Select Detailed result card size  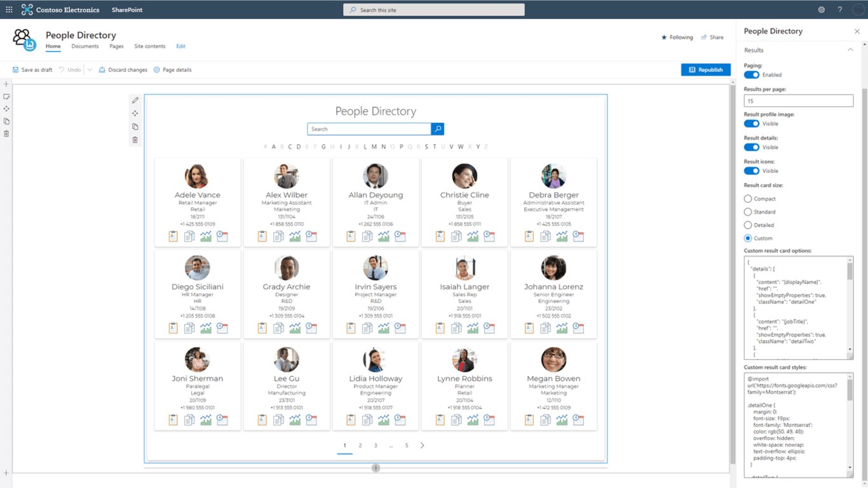[748, 225]
